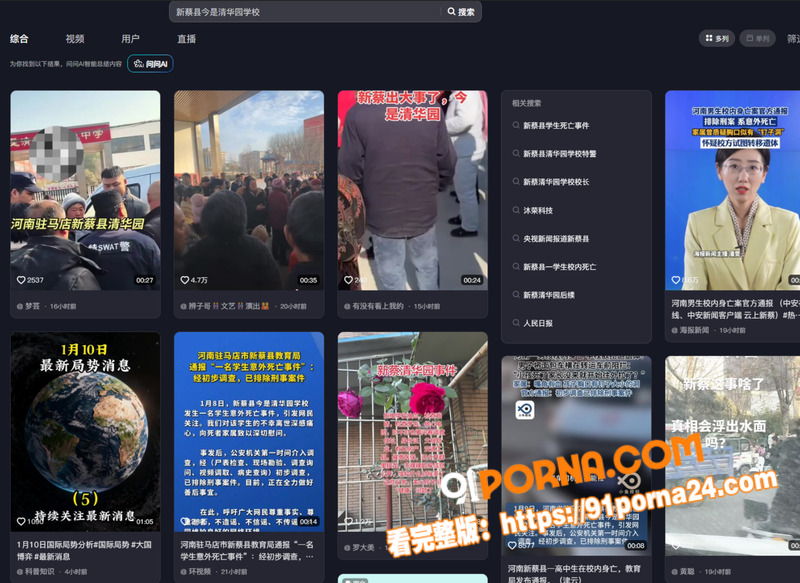Switch to the 用户 tab
This screenshot has width=800, height=583.
tap(131, 39)
